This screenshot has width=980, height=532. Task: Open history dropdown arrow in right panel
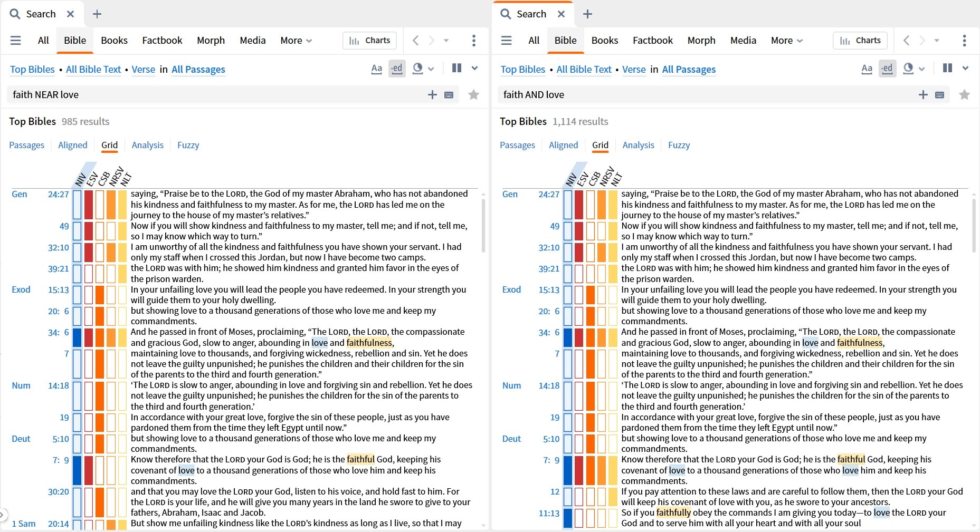(937, 41)
